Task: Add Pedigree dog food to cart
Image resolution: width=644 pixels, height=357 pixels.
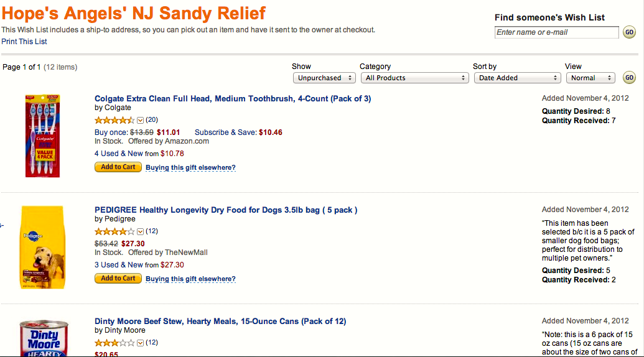Action: [118, 278]
